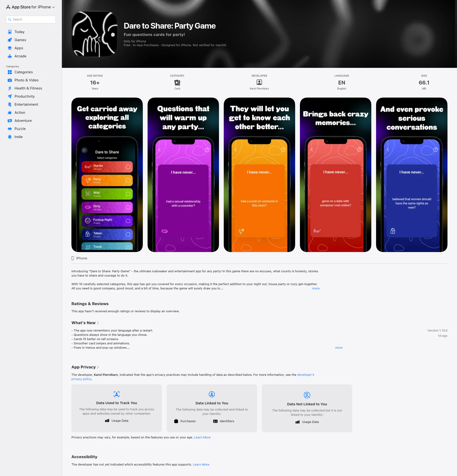Click the Categories grid icon
This screenshot has height=476, width=457.
click(10, 72)
